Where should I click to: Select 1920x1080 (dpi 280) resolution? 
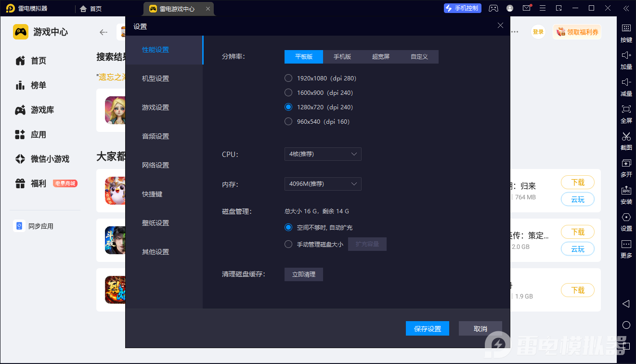click(288, 78)
